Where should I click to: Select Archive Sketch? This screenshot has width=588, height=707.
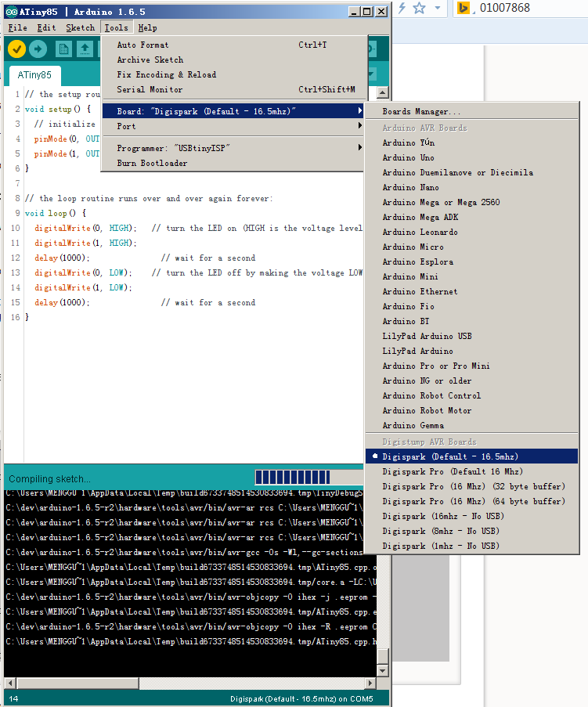point(233,60)
